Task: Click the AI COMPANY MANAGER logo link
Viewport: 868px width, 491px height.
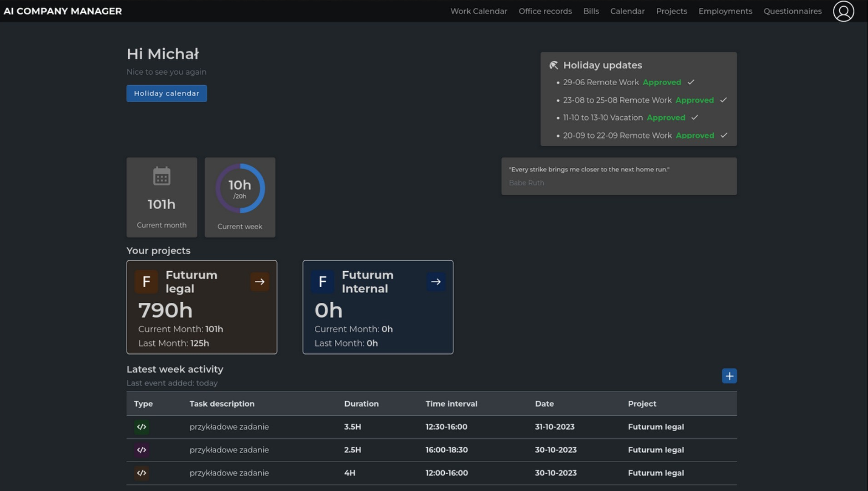Action: 62,11
